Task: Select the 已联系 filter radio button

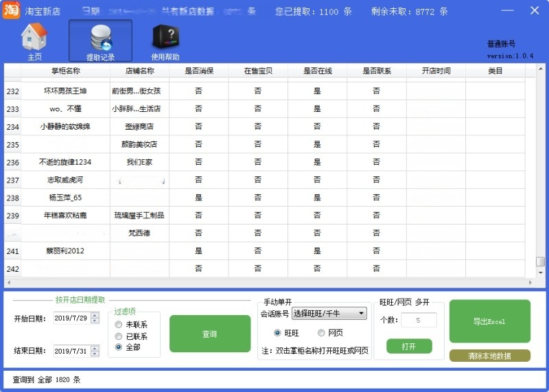Action: [x=119, y=336]
